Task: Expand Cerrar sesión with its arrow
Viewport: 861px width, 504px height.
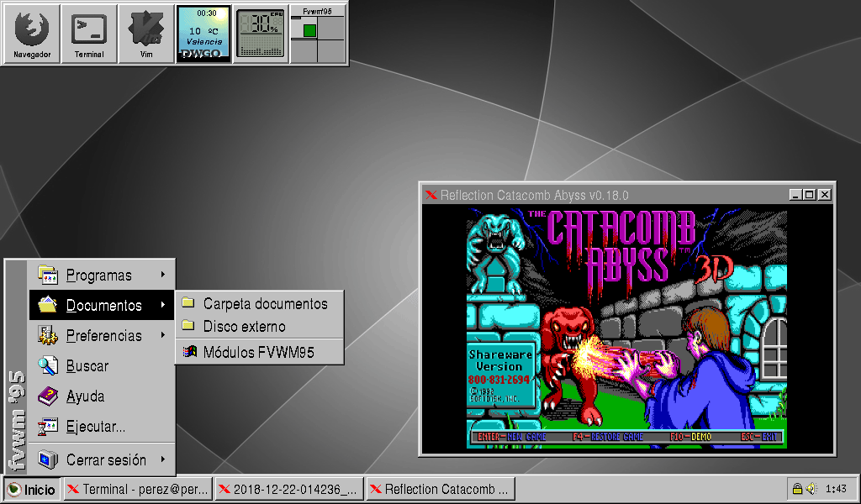Action: [x=163, y=459]
